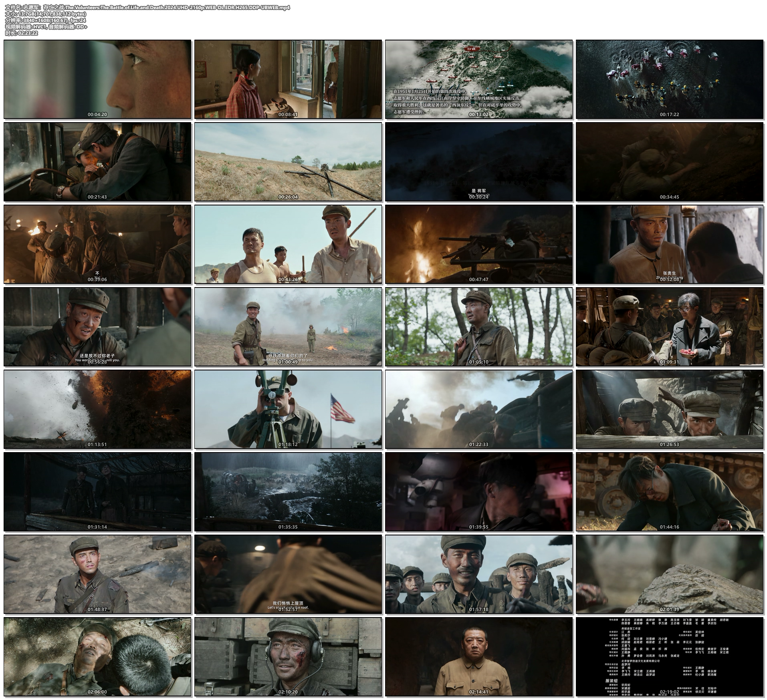Select the 时长 02:23:22 duration line
Viewport: 767px width, 700px height.
[21, 33]
